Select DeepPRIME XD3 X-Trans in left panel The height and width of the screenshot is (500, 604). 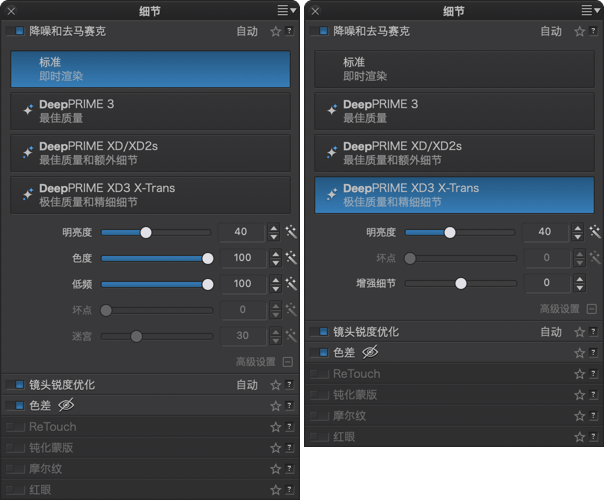150,195
